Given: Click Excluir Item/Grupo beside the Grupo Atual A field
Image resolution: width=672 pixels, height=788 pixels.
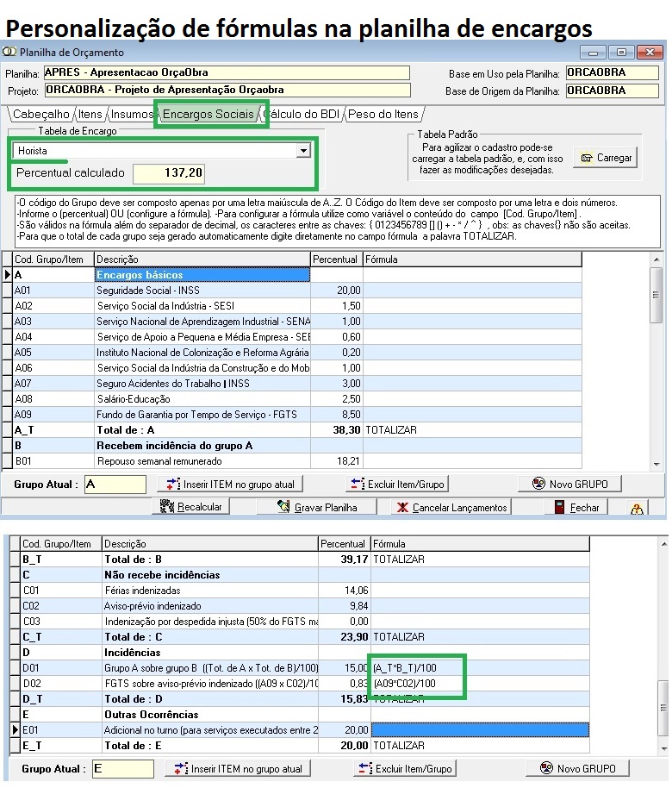Looking at the screenshot, I should tap(396, 484).
